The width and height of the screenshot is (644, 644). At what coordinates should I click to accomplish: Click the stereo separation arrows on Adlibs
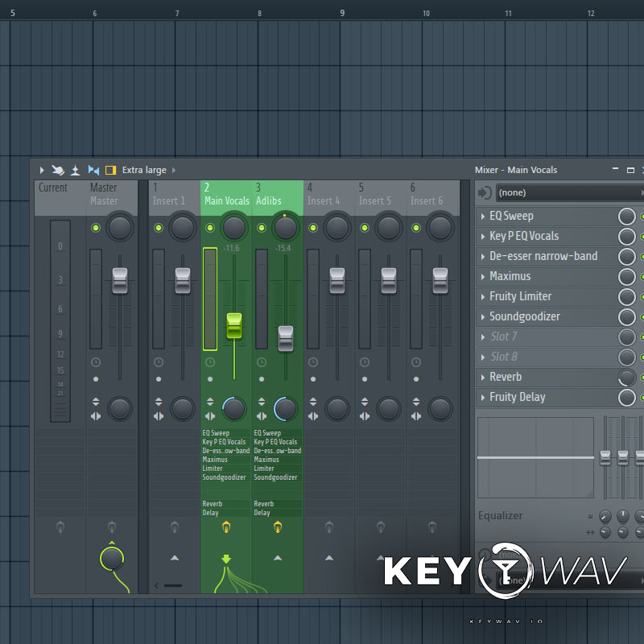point(262,416)
